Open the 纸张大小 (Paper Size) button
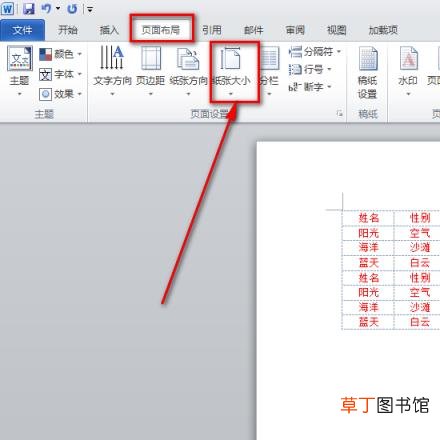 pyautogui.click(x=231, y=71)
